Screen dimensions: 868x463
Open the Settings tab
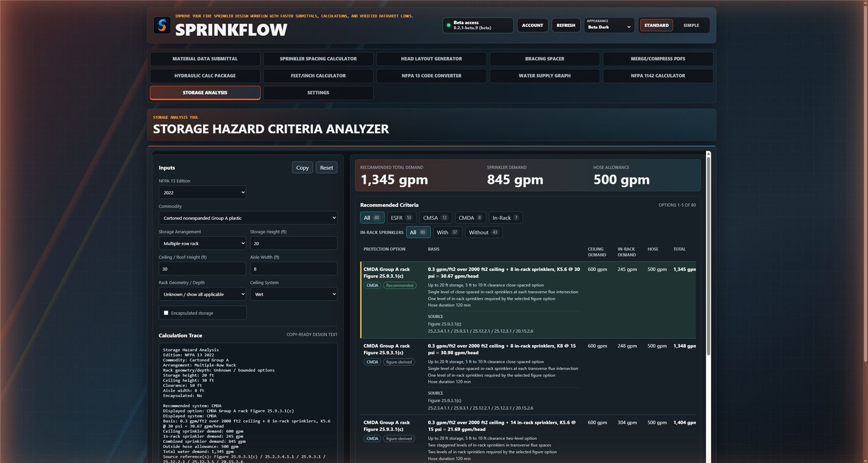click(x=318, y=92)
